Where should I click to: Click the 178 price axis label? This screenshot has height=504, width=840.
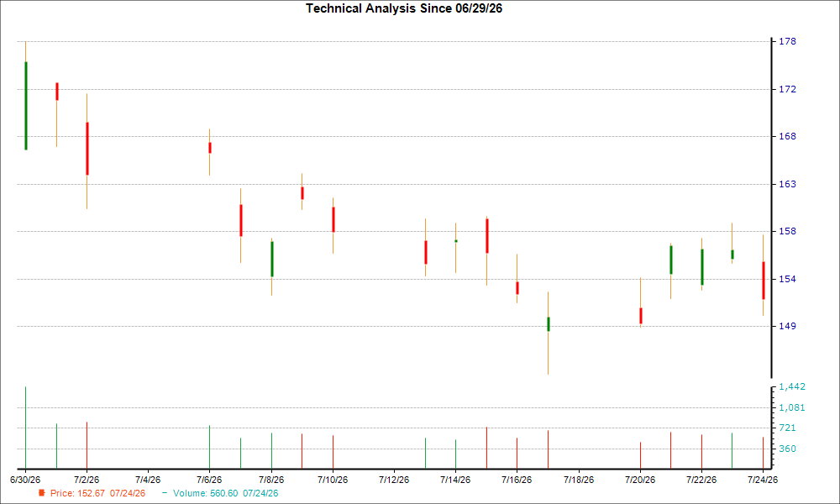pos(787,41)
